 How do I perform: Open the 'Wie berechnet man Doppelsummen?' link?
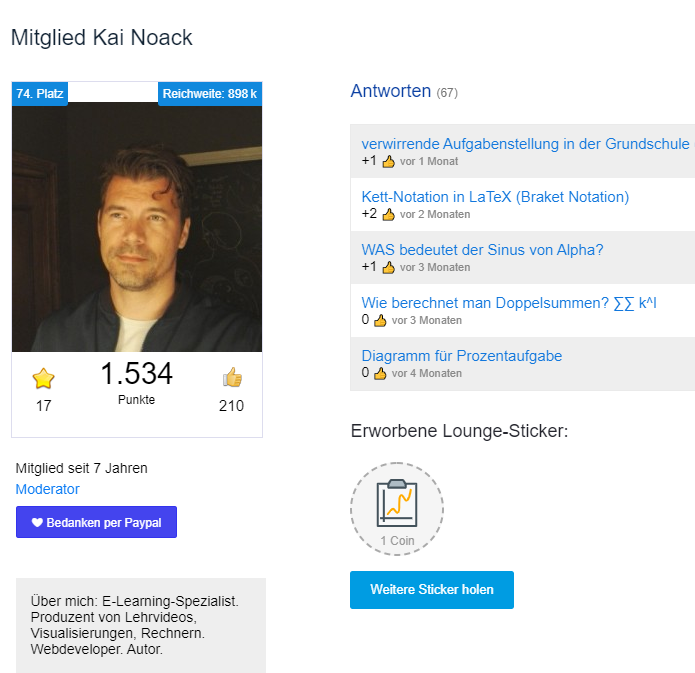(x=509, y=303)
